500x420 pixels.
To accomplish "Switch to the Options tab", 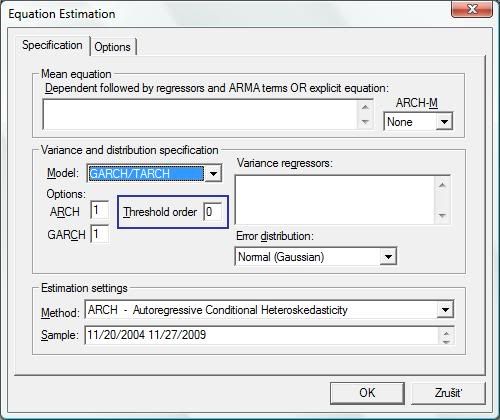I will [113, 47].
